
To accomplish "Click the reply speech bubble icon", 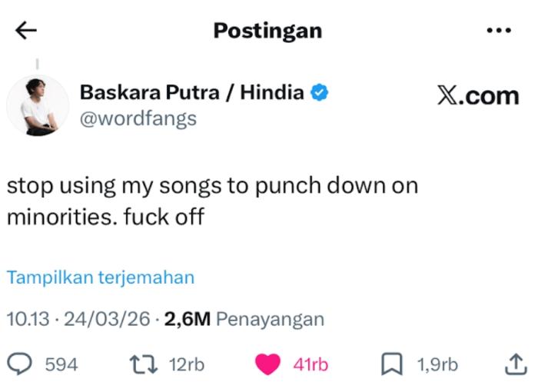I will [x=22, y=364].
